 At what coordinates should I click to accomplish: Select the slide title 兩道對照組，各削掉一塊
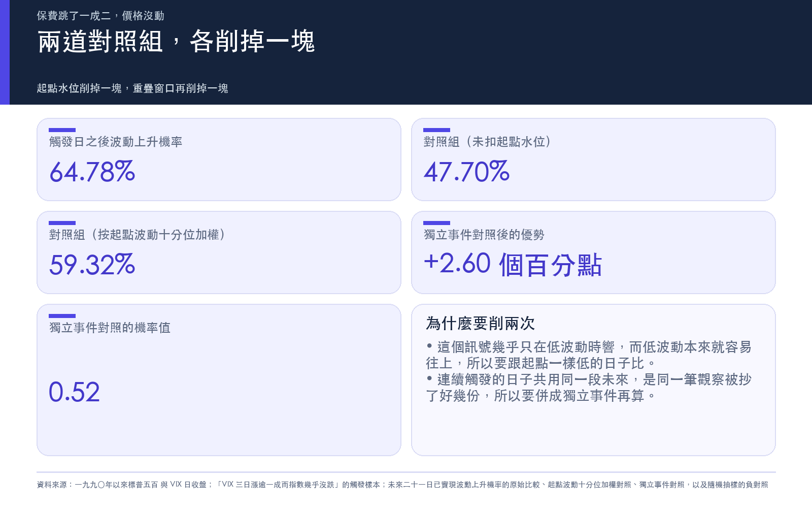click(x=176, y=42)
